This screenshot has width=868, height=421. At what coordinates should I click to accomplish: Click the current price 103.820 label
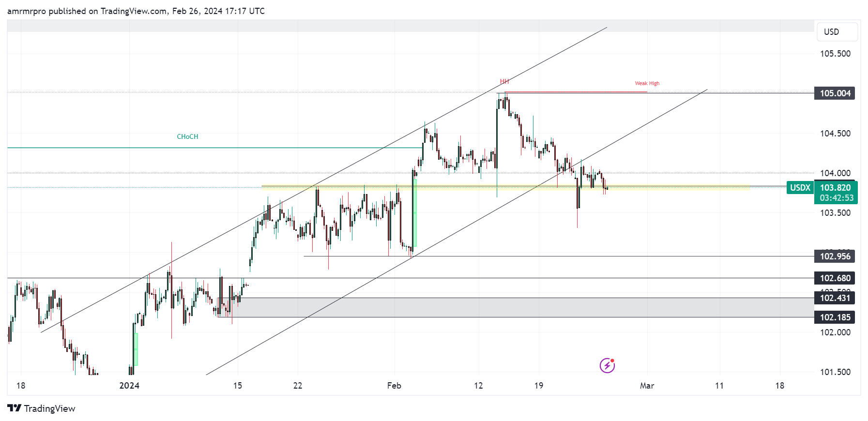click(836, 188)
